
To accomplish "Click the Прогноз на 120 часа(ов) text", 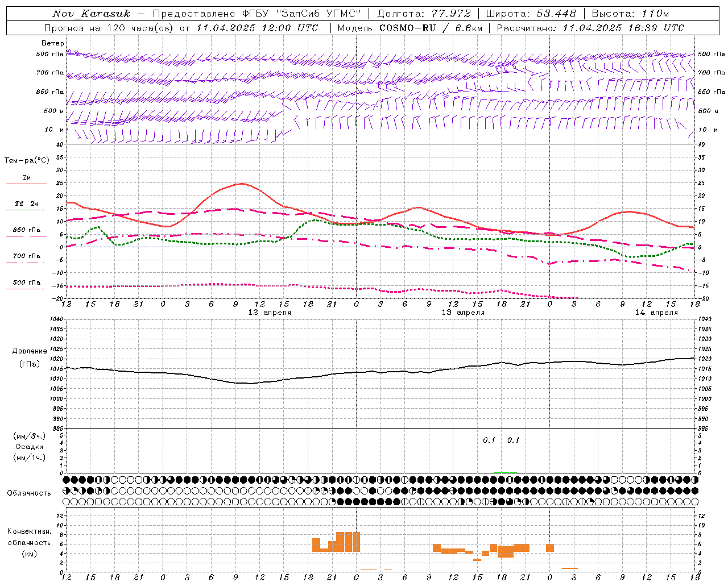I will pyautogui.click(x=109, y=28).
